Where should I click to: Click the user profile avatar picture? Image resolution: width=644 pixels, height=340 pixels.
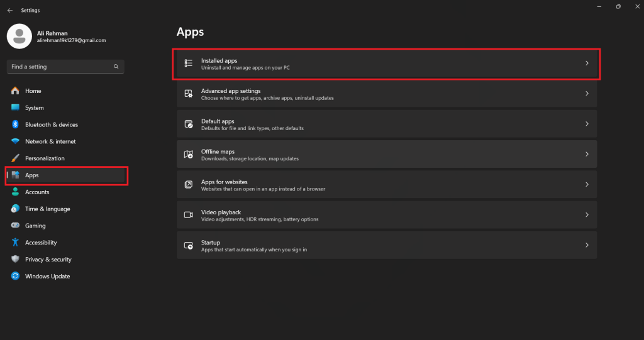[x=19, y=36]
